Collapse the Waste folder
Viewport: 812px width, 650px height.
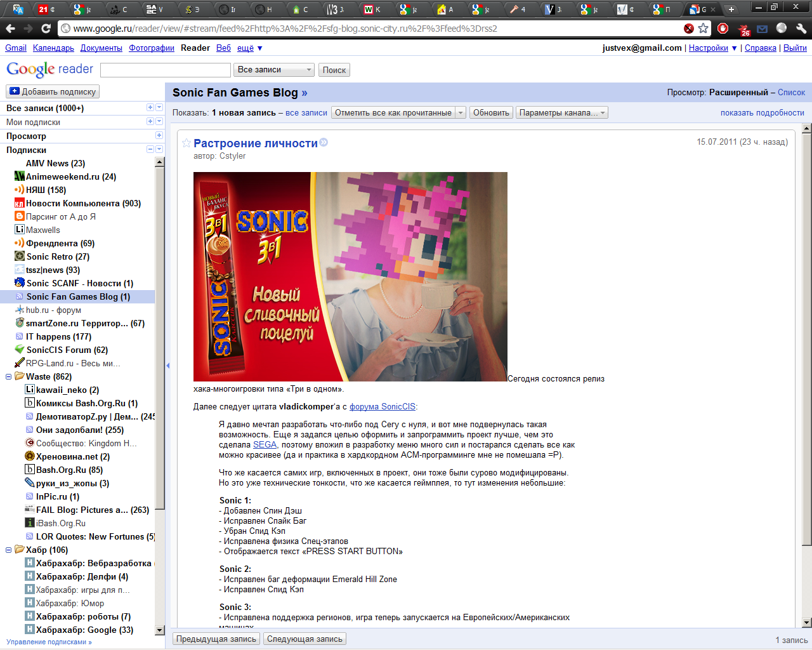click(9, 376)
